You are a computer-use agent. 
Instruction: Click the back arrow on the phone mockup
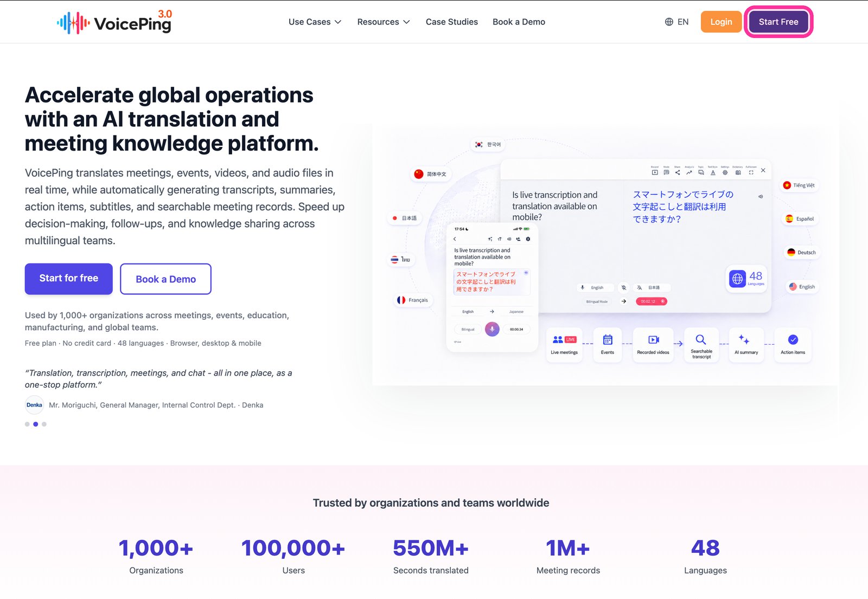(455, 239)
